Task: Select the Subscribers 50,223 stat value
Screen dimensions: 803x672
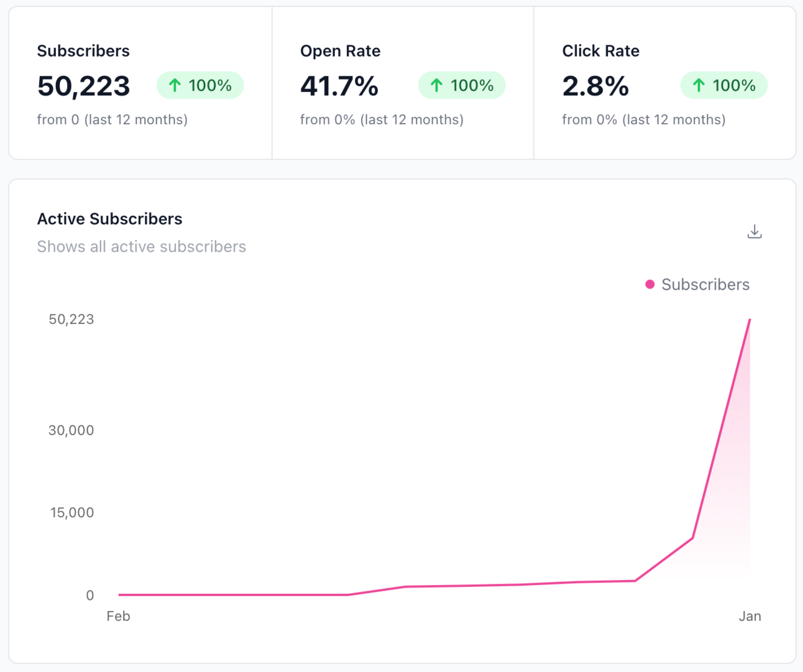Action: point(83,86)
